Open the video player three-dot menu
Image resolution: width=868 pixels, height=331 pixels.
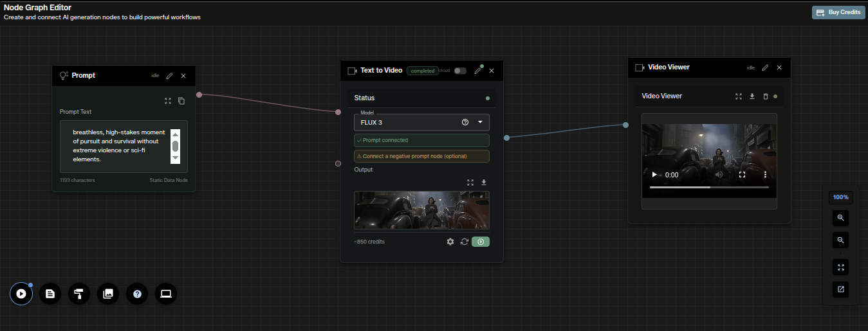(x=765, y=175)
